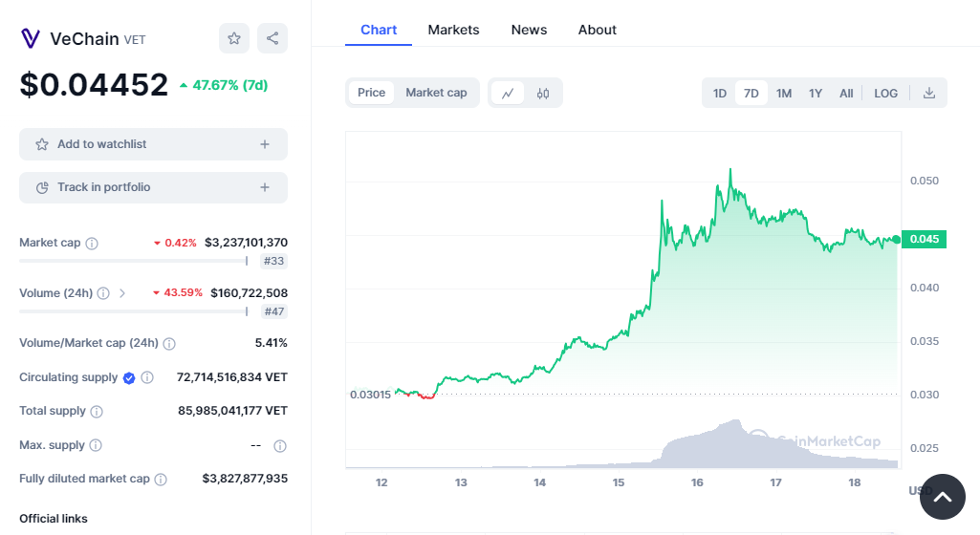This screenshot has height=535, width=980.
Task: Click the 0.03015 baseline price label
Action: coord(370,395)
